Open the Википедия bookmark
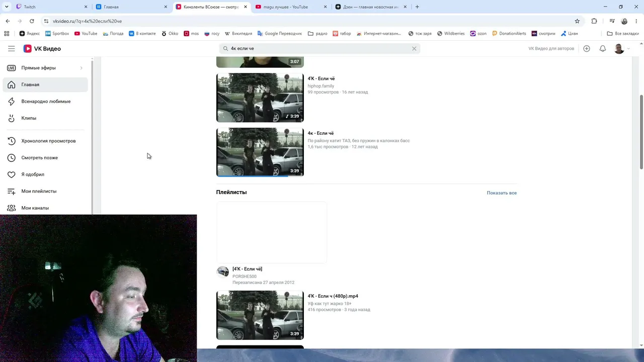This screenshot has width=644, height=362. [x=238, y=34]
